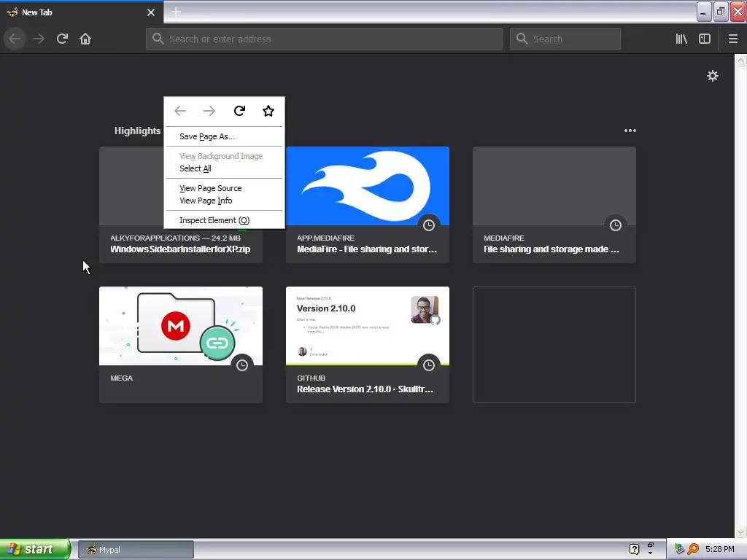Click the empty highlight placeholder card
747x560 pixels.
tap(554, 345)
